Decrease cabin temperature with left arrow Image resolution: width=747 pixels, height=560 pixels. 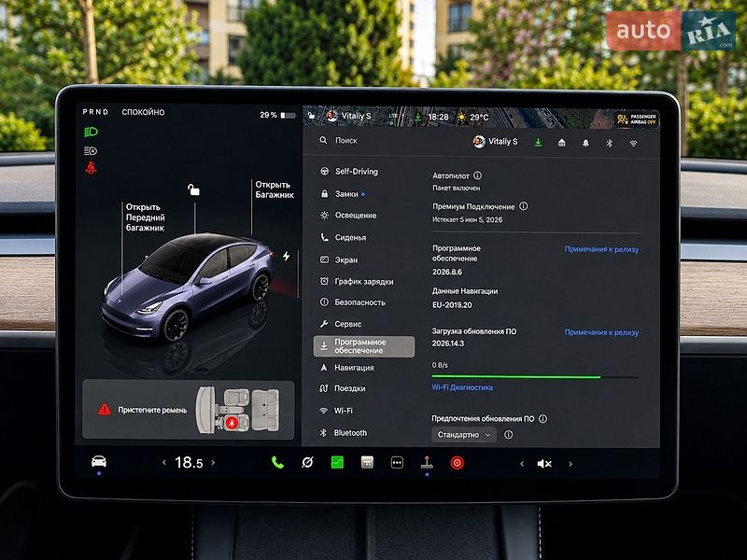coord(164,462)
